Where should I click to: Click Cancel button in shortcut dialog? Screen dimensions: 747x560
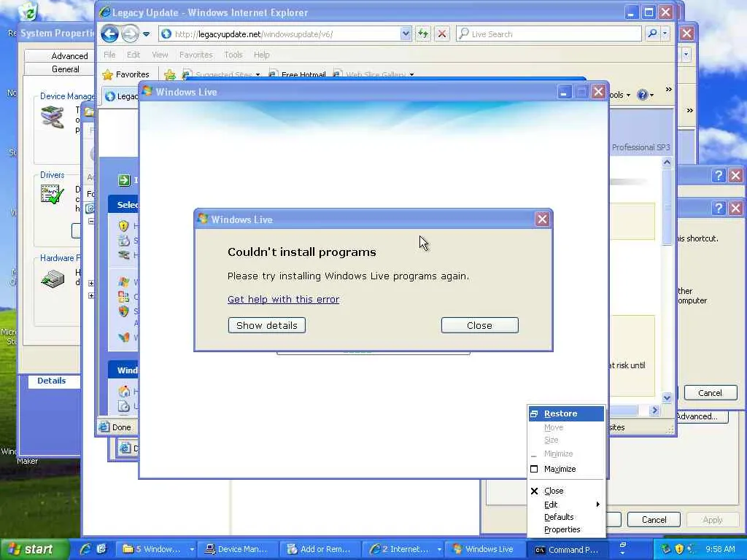[x=711, y=393]
